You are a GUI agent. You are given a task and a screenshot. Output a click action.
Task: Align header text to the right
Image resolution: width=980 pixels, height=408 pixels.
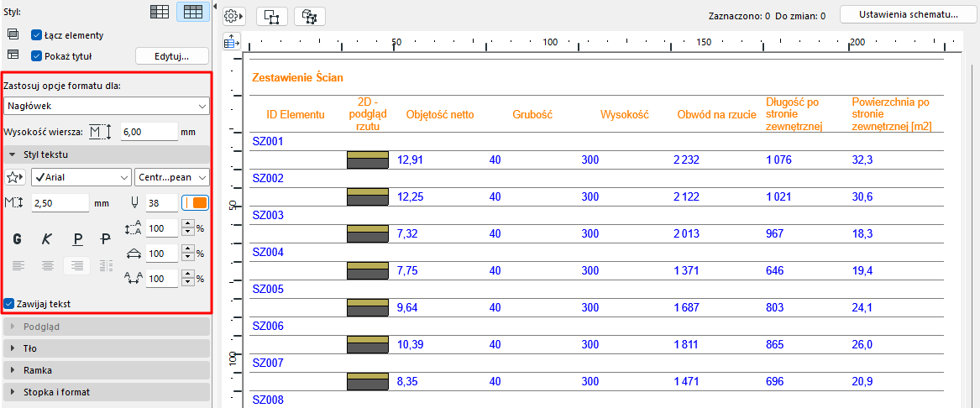point(77,266)
